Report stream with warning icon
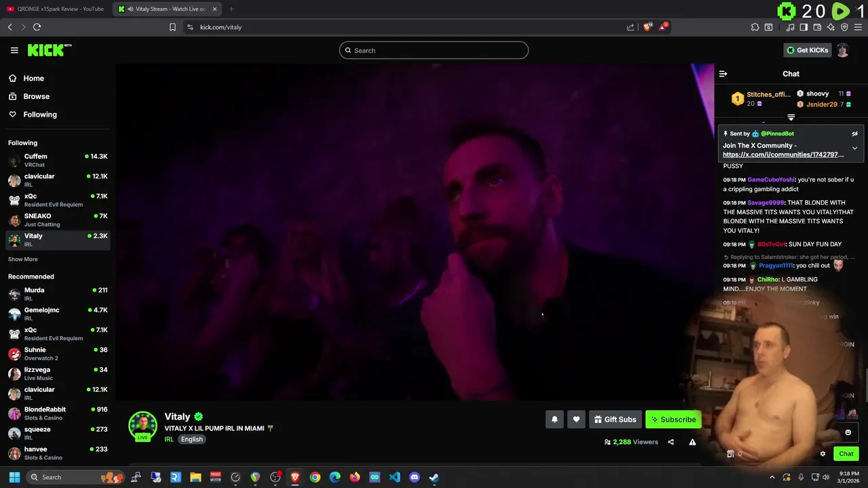The width and height of the screenshot is (868, 488). [x=692, y=442]
